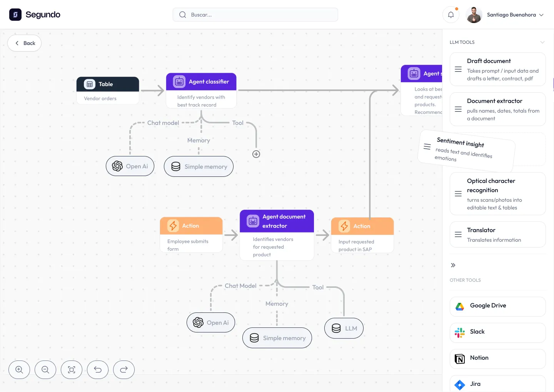Click the undo arrow icon
Viewport: 554px width, 392px height.
click(x=98, y=370)
